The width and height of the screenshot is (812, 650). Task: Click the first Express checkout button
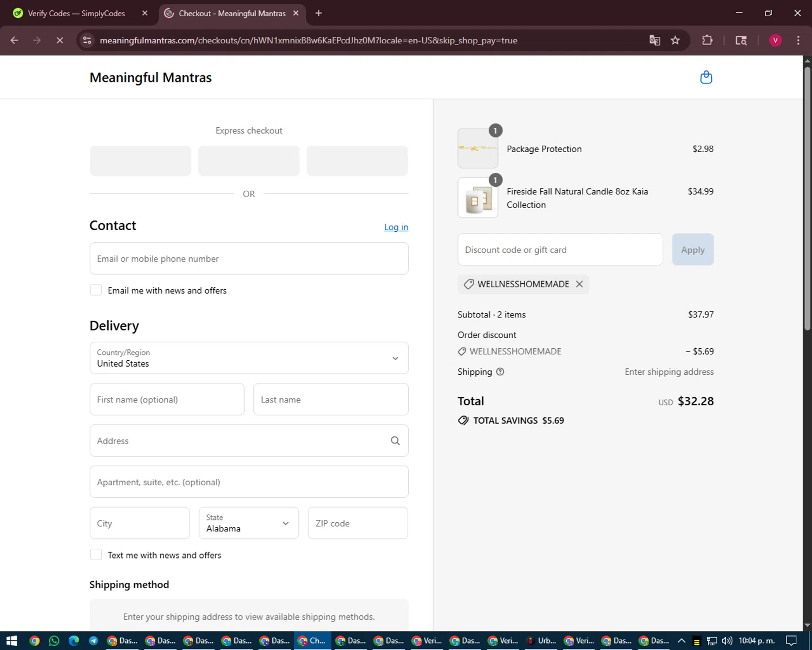(x=140, y=161)
